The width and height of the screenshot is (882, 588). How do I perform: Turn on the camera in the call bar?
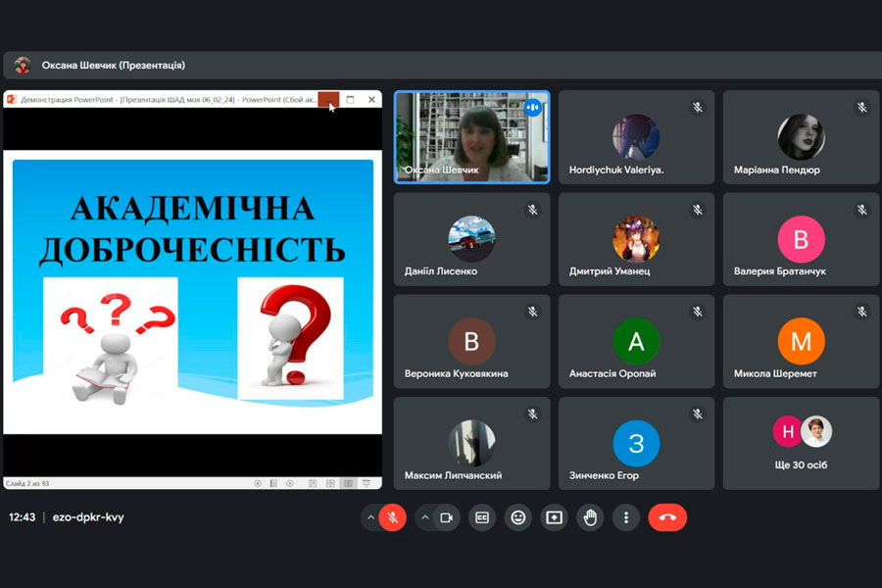[x=447, y=517]
